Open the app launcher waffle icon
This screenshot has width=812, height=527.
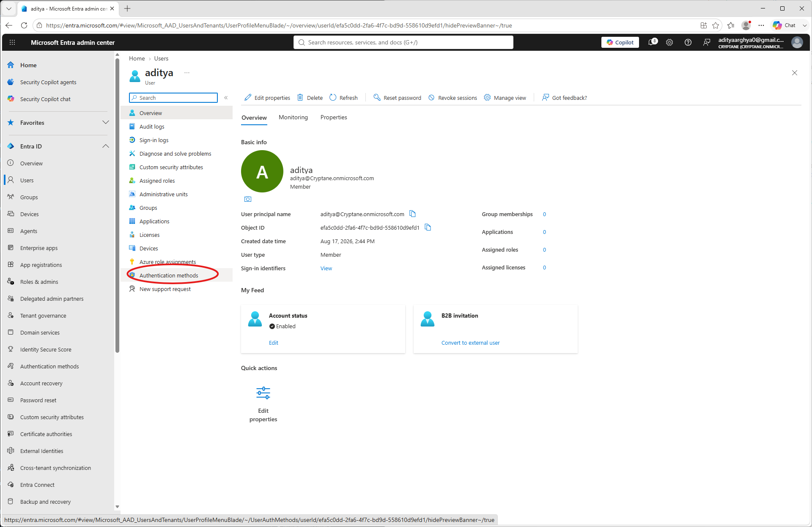point(12,42)
